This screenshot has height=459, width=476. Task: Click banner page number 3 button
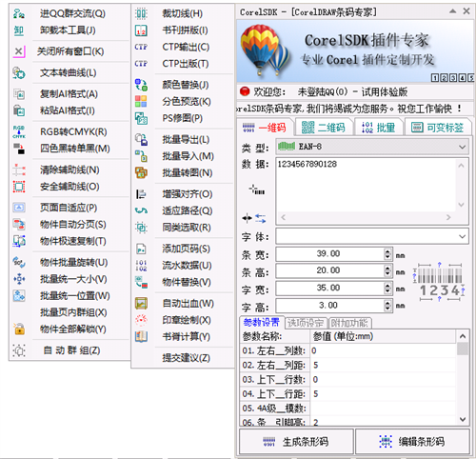tap(453, 78)
